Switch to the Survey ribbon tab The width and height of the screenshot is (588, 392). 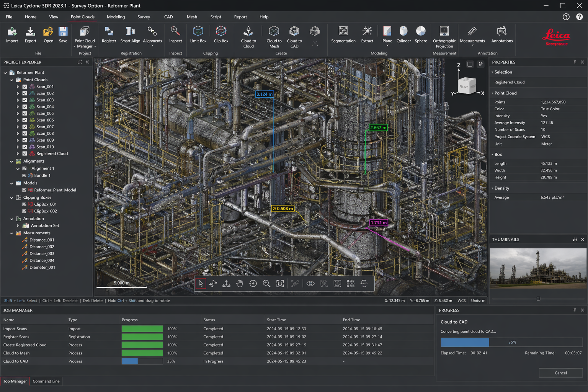(x=144, y=17)
